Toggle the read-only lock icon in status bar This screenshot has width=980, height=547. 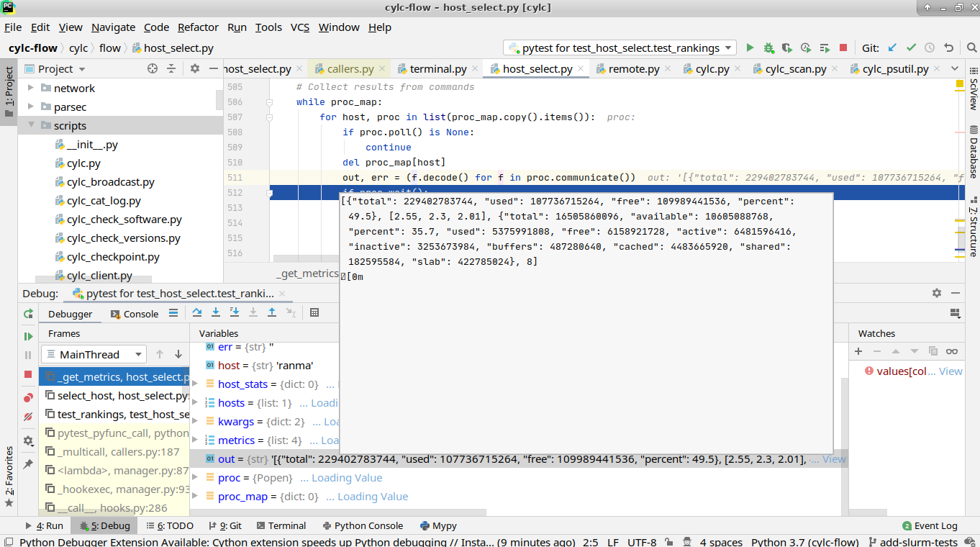click(x=670, y=542)
